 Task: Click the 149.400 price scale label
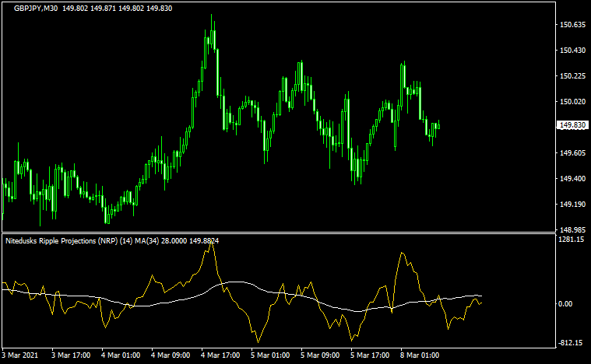coord(572,179)
